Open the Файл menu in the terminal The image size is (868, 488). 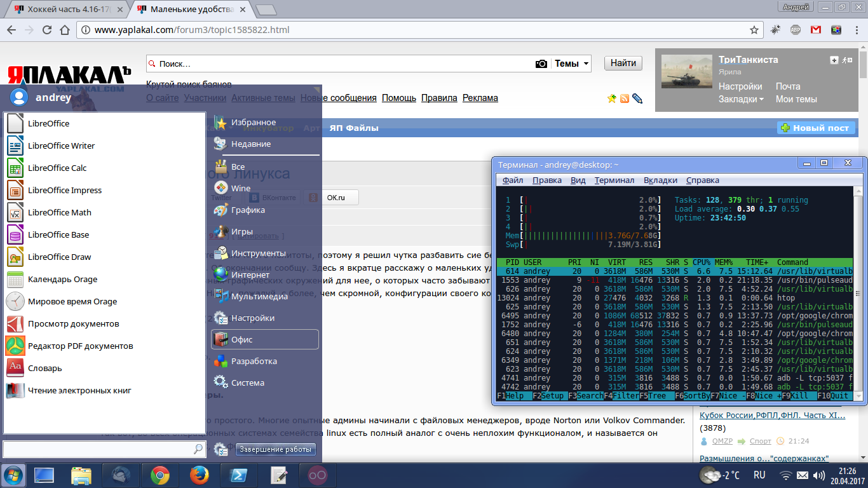513,180
